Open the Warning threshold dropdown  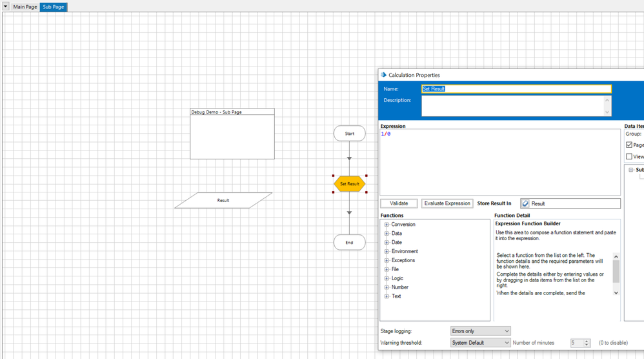point(480,343)
